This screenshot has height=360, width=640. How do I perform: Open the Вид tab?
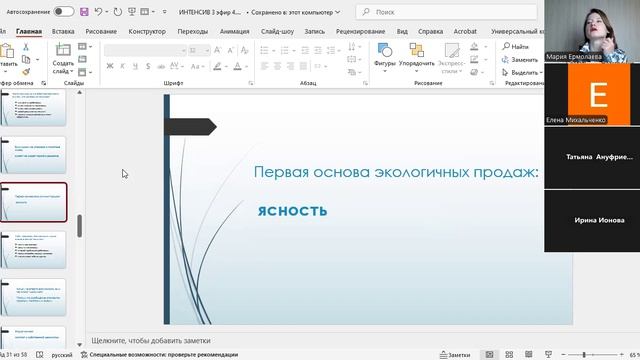402,31
